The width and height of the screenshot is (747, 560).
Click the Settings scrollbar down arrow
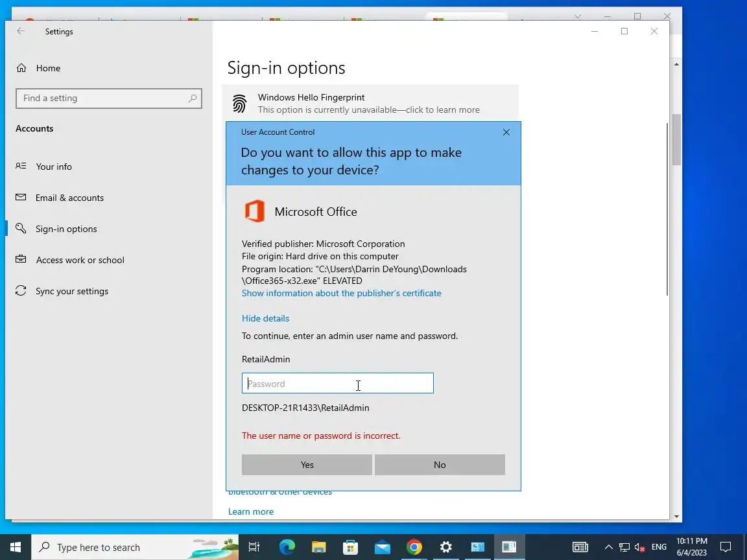(x=676, y=516)
